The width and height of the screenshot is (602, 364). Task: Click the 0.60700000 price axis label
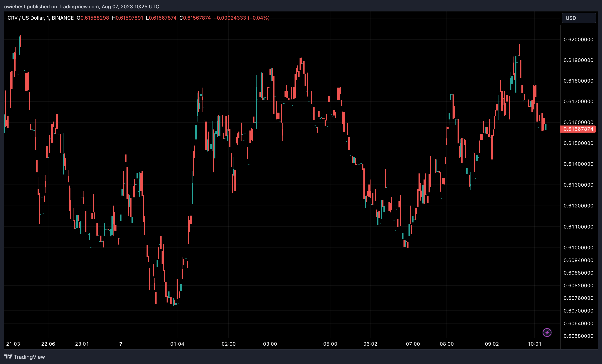(x=578, y=311)
